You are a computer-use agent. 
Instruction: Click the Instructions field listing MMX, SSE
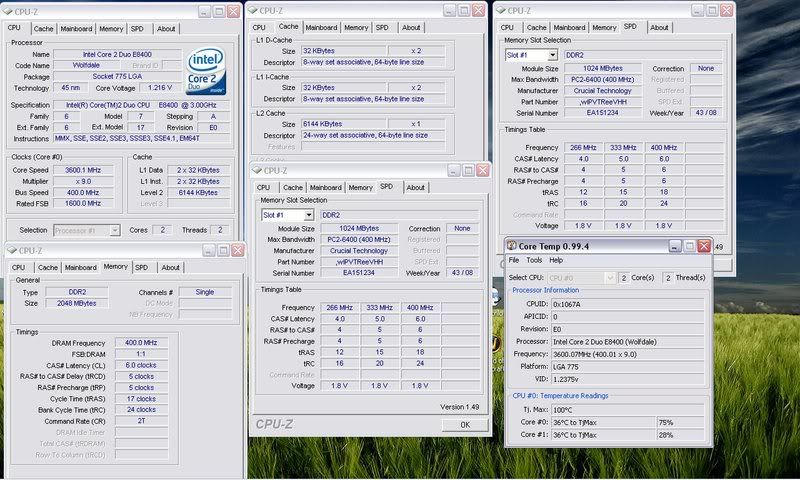click(141, 138)
